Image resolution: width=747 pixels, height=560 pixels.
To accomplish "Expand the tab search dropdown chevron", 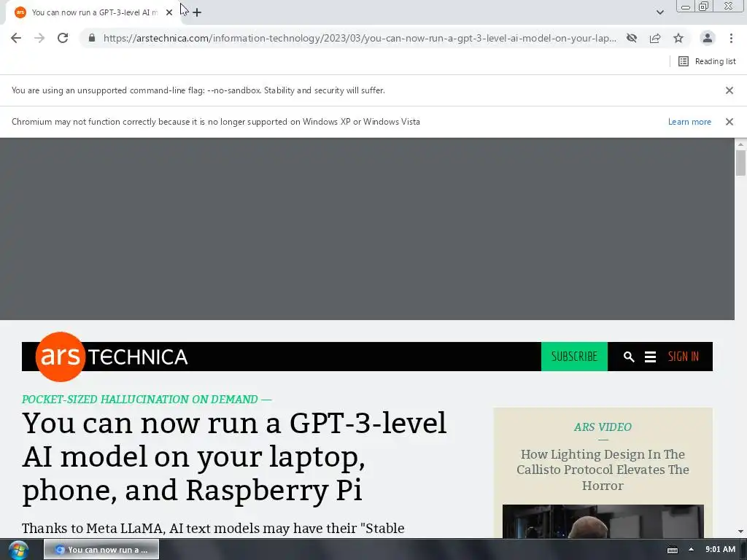I will (x=659, y=12).
